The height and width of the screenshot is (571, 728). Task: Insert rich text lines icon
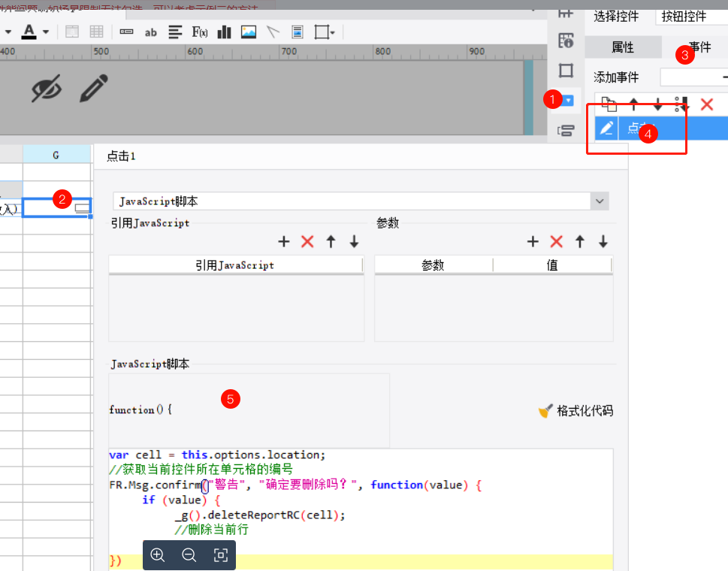coord(175,32)
